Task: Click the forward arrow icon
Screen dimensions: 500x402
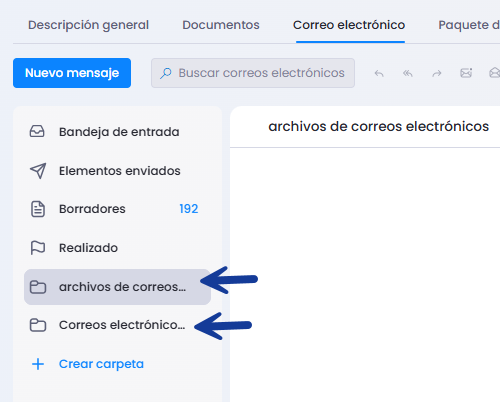Action: click(437, 73)
